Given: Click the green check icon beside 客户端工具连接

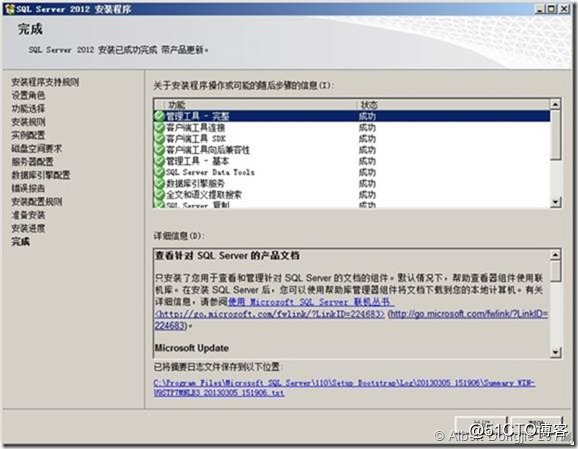Looking at the screenshot, I should click(x=159, y=128).
